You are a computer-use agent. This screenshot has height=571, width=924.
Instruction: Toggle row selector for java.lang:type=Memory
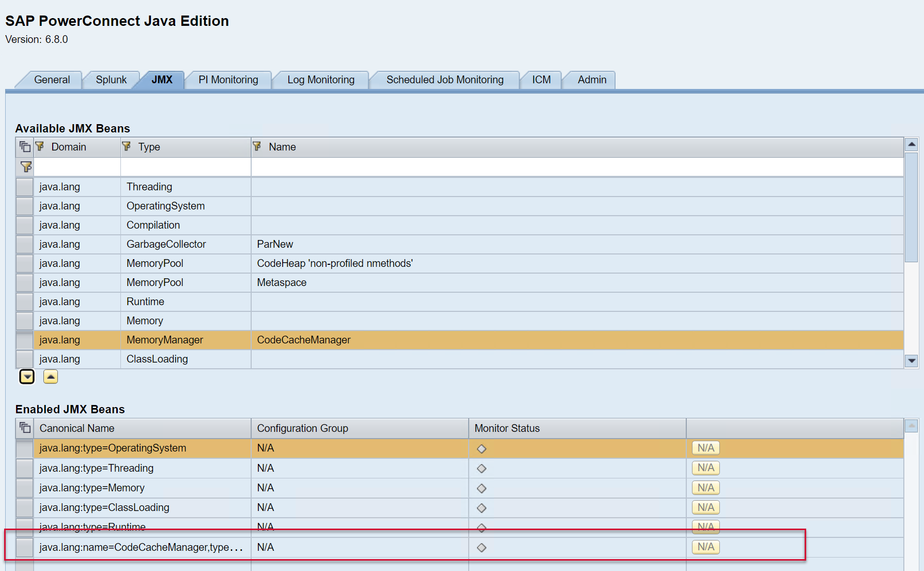pos(24,488)
